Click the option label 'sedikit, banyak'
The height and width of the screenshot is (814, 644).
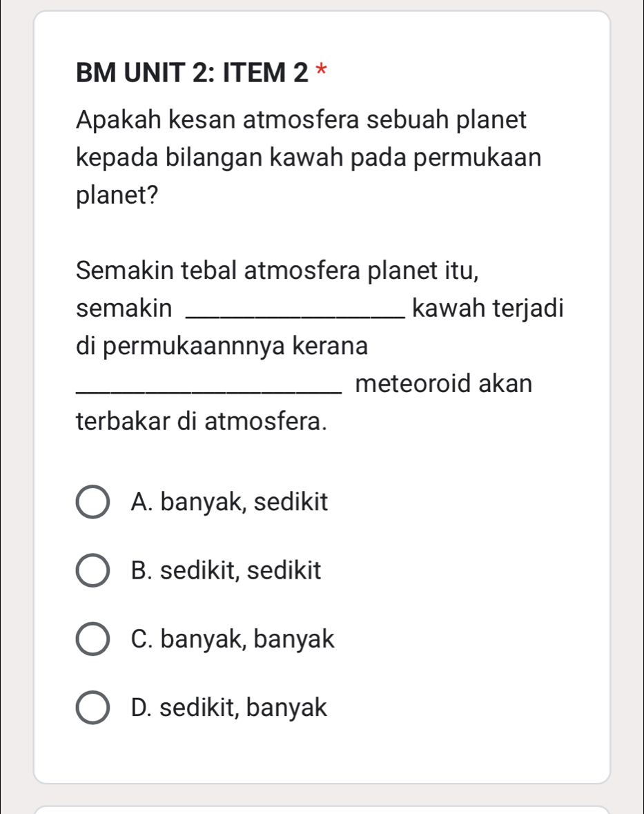point(243,707)
